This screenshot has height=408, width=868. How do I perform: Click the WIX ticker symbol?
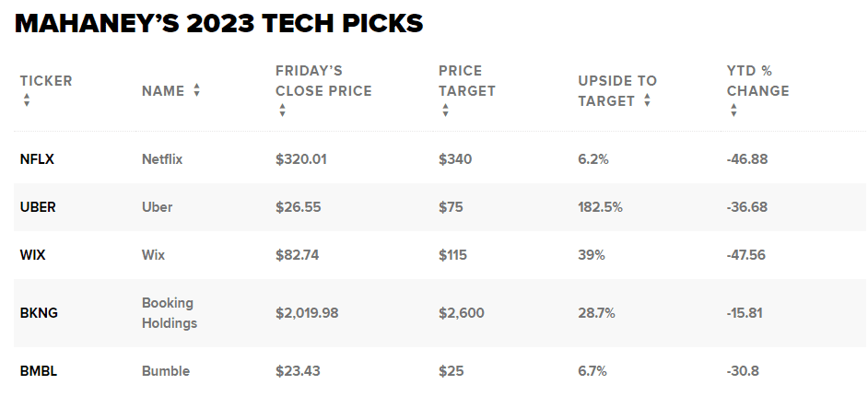coord(32,255)
